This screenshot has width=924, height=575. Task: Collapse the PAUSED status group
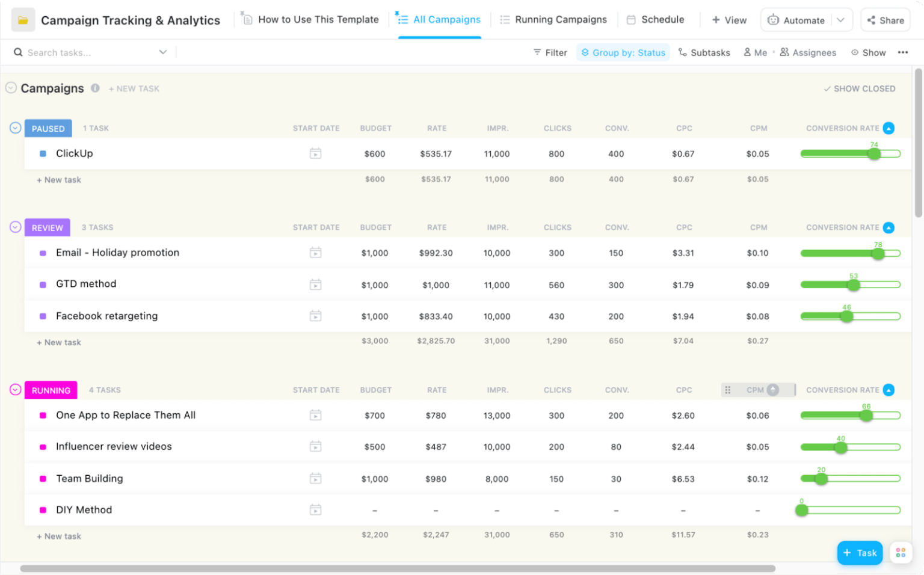coord(14,128)
